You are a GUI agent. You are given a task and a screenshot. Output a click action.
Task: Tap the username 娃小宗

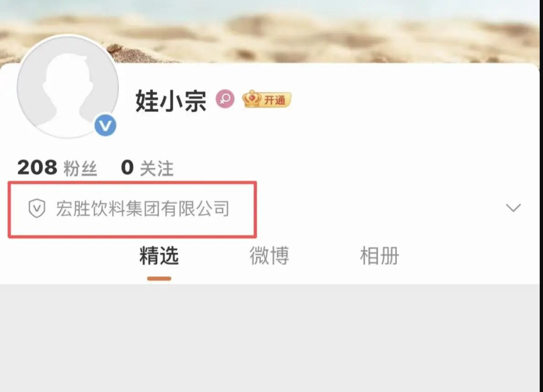click(171, 100)
